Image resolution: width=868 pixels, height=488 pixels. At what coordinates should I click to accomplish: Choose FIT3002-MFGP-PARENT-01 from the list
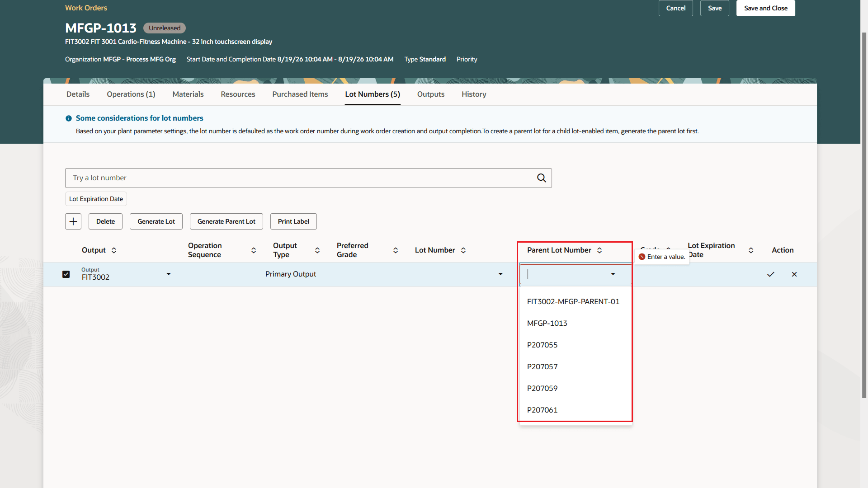point(576,301)
